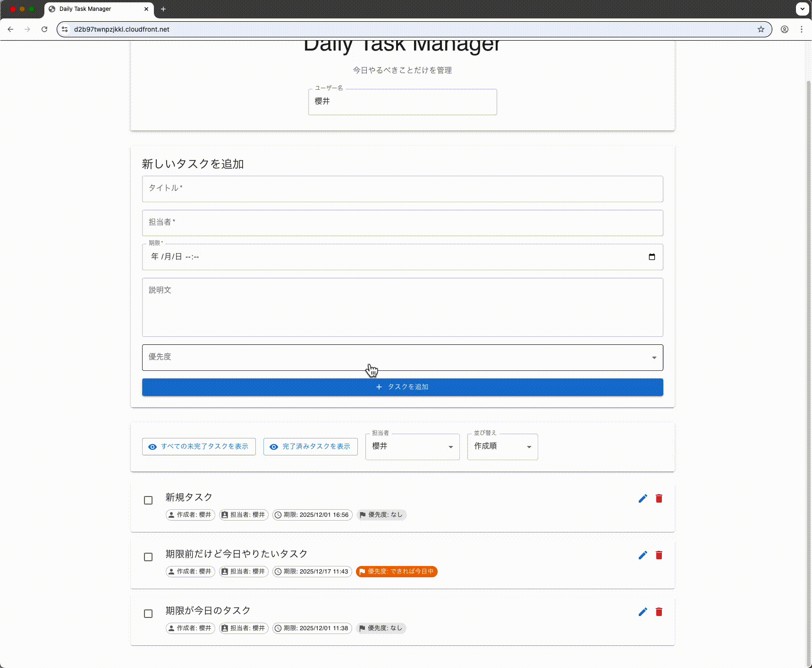Click trash icon for 期限前だけど今日やりたいタスク
Image resolution: width=812 pixels, height=668 pixels.
(x=659, y=555)
